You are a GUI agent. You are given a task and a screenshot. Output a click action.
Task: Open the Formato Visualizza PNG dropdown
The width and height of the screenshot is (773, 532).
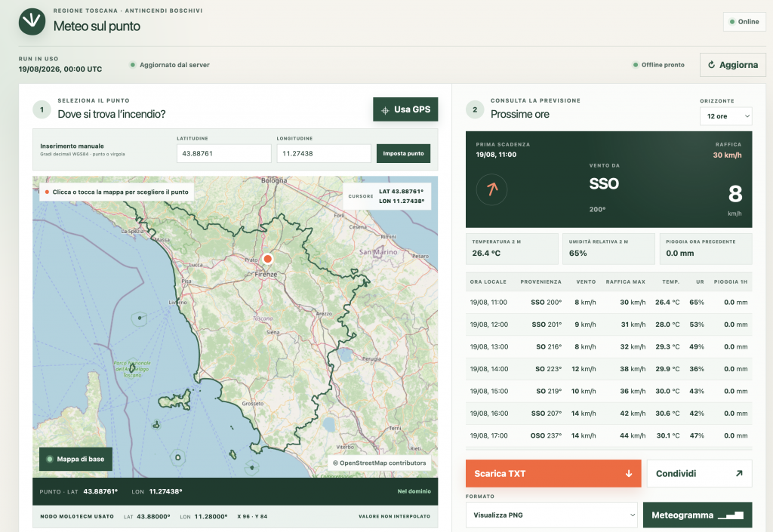551,515
